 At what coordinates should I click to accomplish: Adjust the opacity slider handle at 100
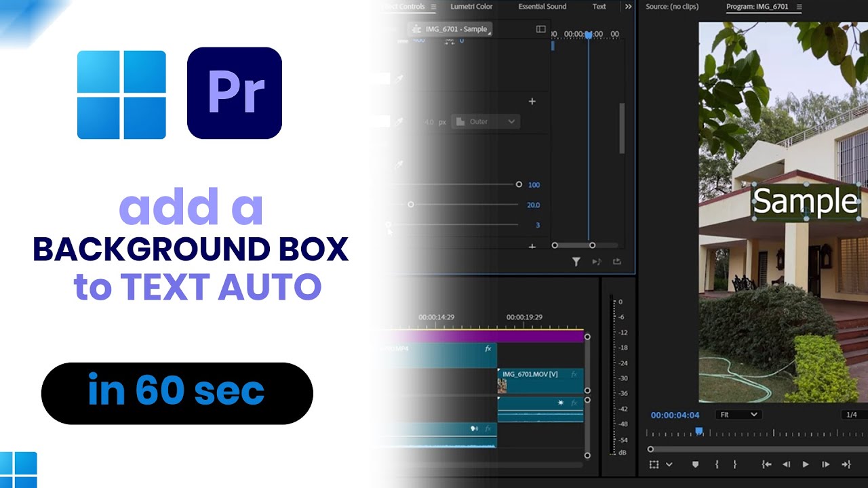(x=519, y=184)
